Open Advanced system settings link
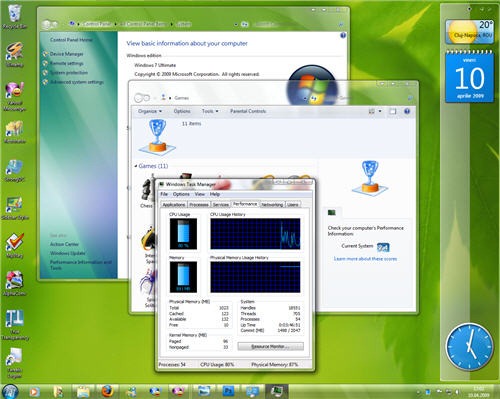500x399 pixels. 77,82
